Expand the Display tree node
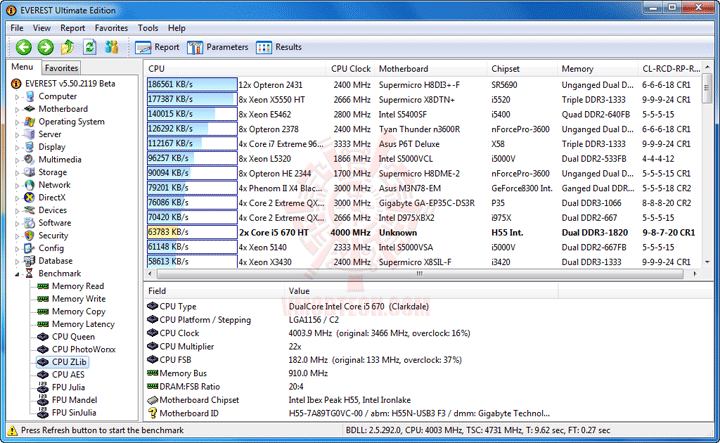Image resolution: width=720 pixels, height=443 pixels. tap(17, 147)
